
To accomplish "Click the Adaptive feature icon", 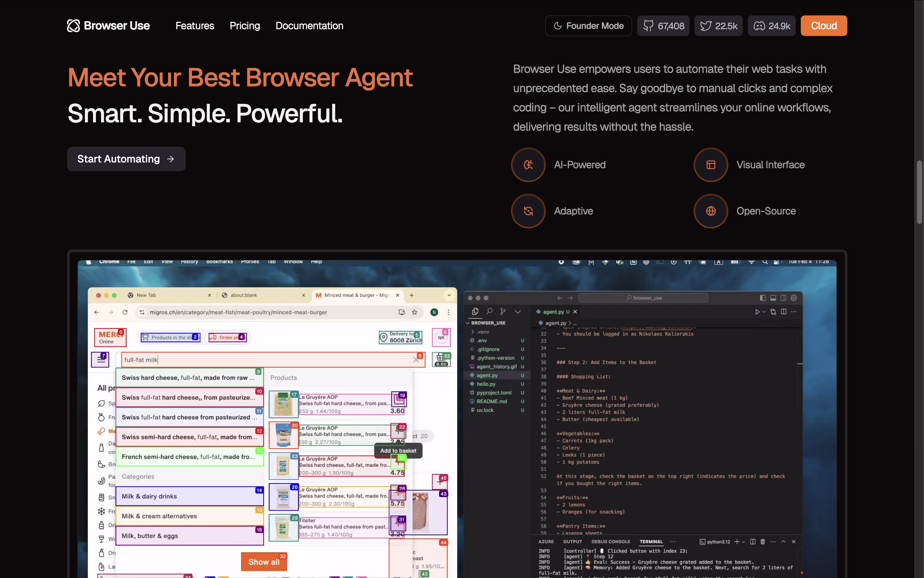I will [528, 211].
